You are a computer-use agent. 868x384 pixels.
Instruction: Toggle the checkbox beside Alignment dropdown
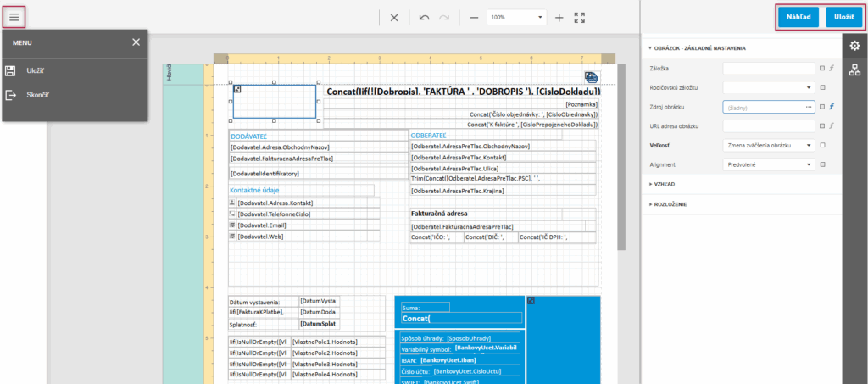[x=821, y=164]
